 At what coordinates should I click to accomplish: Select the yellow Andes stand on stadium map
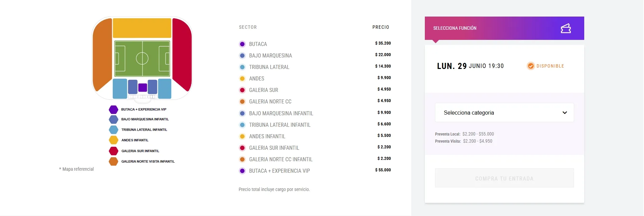pyautogui.click(x=142, y=28)
